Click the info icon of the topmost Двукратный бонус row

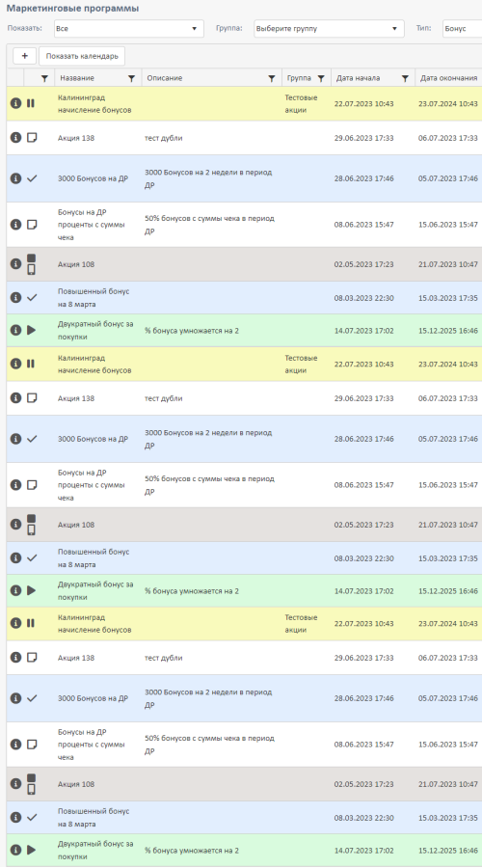tap(16, 330)
